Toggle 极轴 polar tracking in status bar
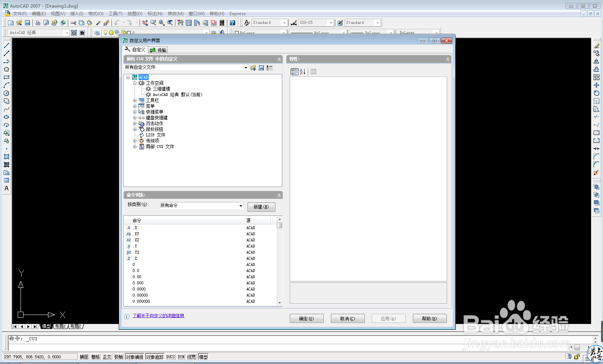The image size is (603, 364). [119, 357]
